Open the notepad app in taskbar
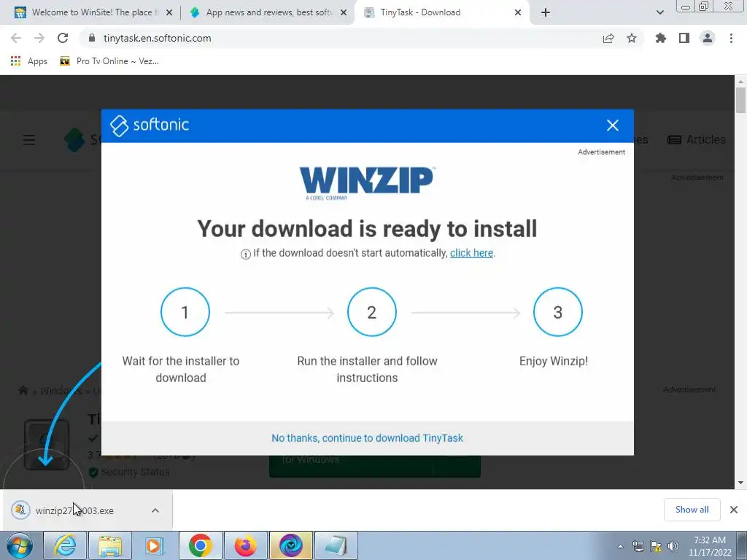The height and width of the screenshot is (560, 747). click(x=336, y=545)
